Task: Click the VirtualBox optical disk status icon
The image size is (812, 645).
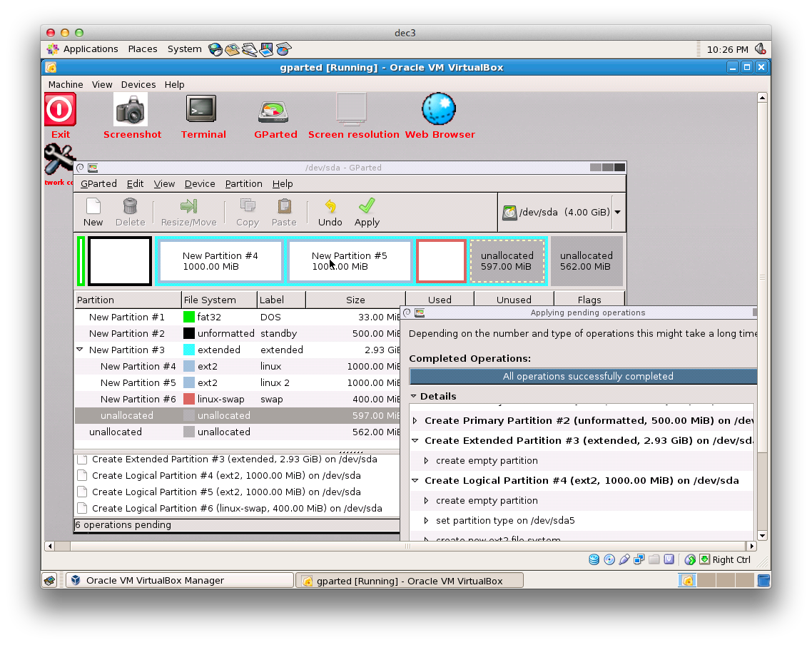Action: click(x=609, y=559)
